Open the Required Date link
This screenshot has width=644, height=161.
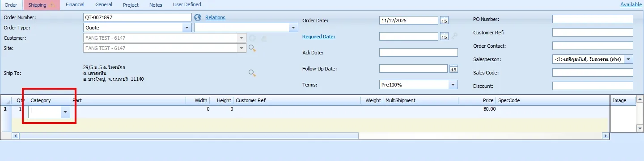319,37
